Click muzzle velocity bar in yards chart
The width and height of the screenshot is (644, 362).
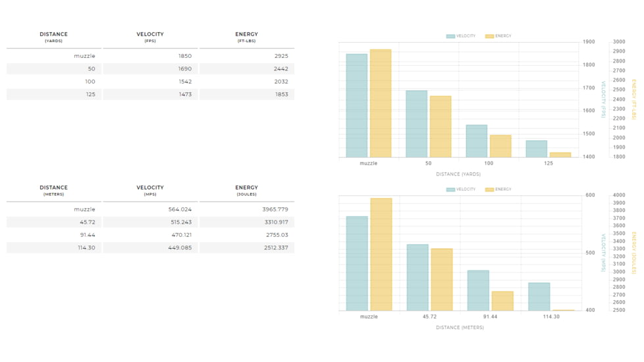pos(356,105)
